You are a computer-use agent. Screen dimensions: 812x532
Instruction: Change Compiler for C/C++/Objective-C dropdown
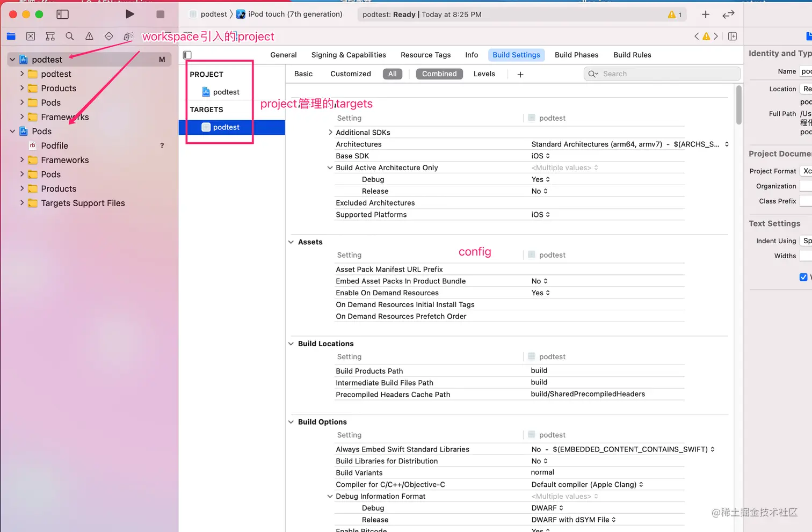(x=587, y=484)
